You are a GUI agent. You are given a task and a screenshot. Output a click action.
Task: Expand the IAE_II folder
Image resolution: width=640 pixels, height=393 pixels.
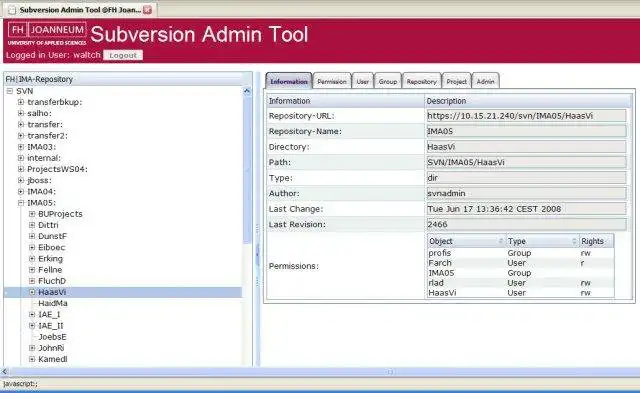click(32, 326)
